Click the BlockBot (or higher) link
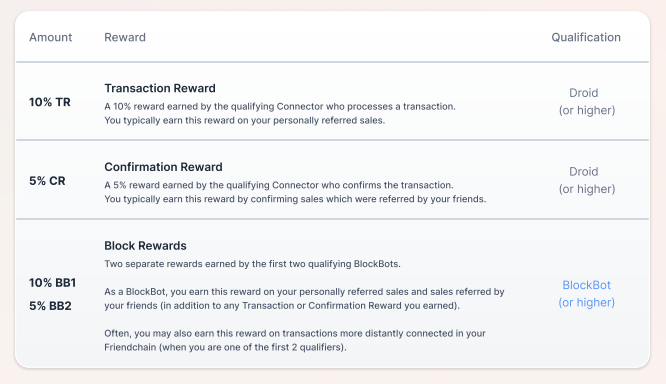This screenshot has height=384, width=666. click(587, 294)
